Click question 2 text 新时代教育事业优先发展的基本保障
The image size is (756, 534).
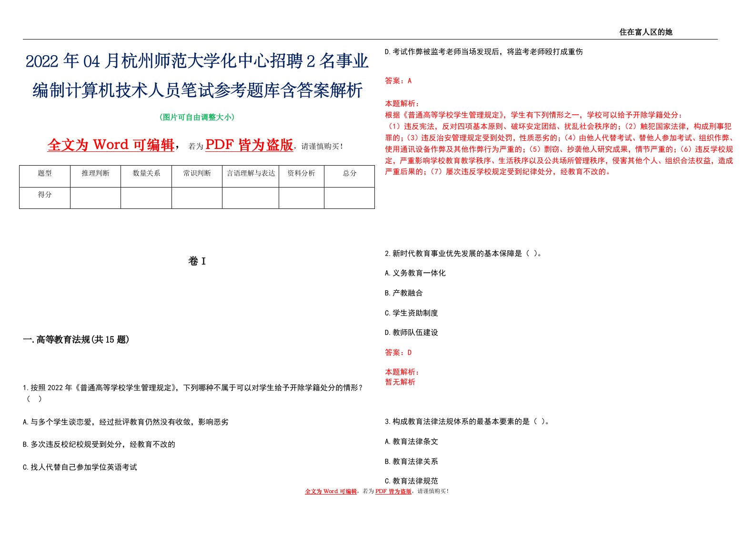tap(463, 253)
